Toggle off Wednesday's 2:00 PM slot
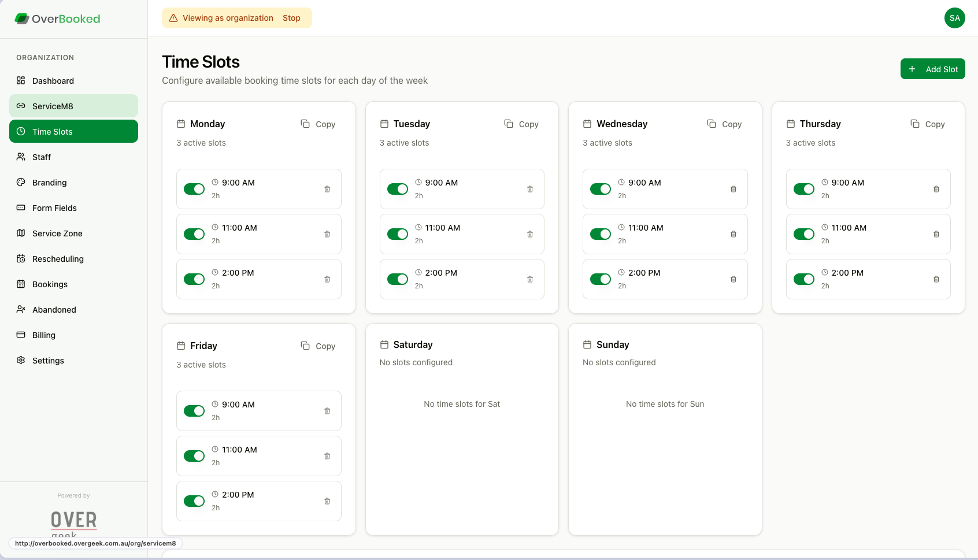978x560 pixels. coord(601,279)
